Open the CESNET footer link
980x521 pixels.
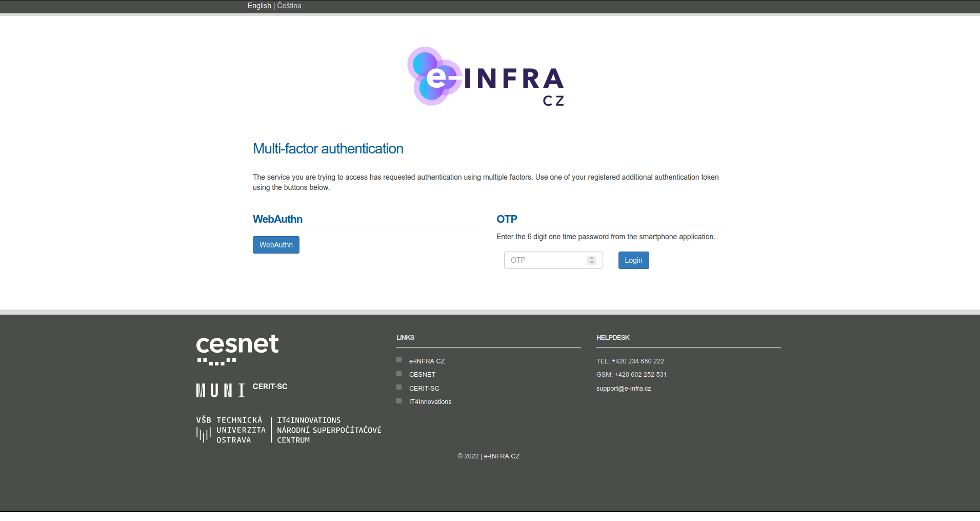(422, 375)
